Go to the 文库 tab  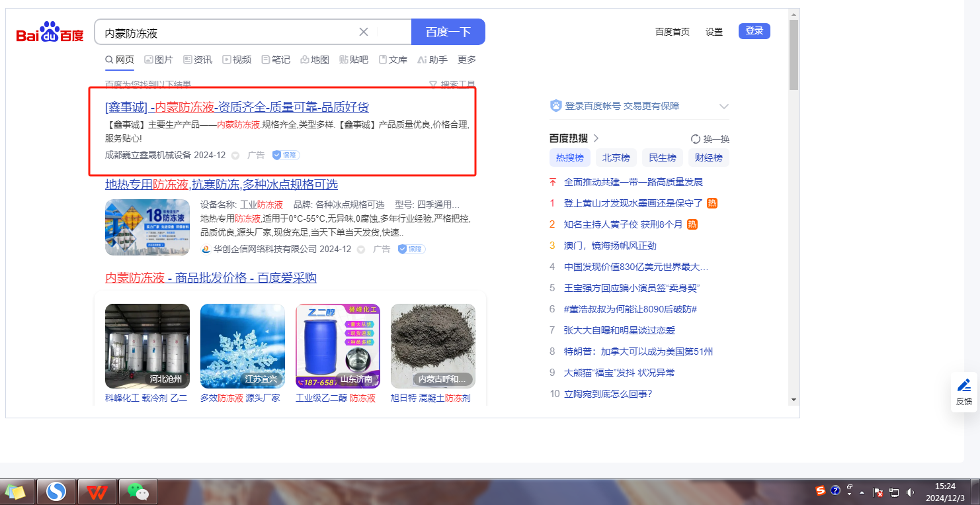[x=393, y=60]
